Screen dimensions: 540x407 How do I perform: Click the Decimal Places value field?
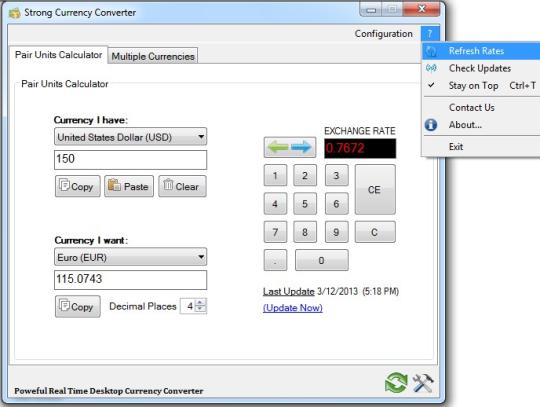(x=188, y=306)
